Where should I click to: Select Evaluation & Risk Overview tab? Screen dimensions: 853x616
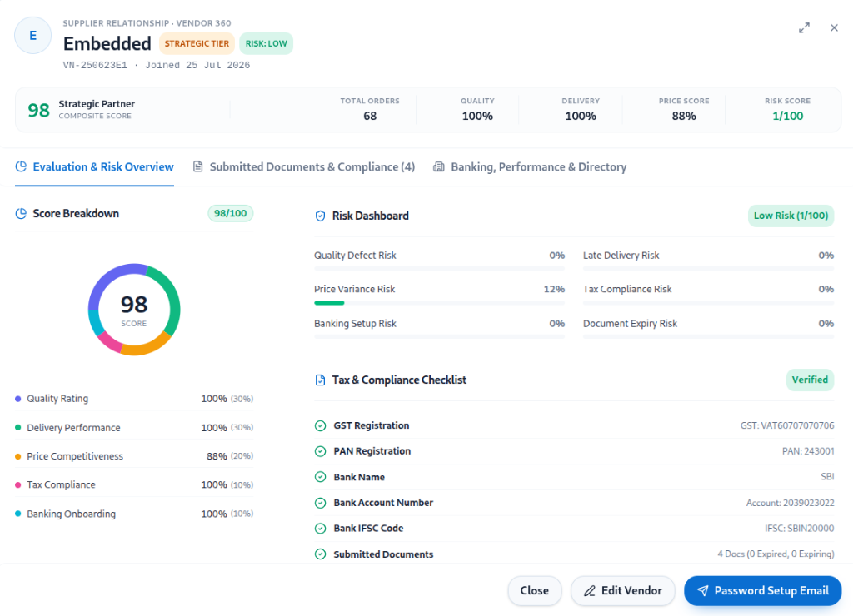pyautogui.click(x=95, y=167)
